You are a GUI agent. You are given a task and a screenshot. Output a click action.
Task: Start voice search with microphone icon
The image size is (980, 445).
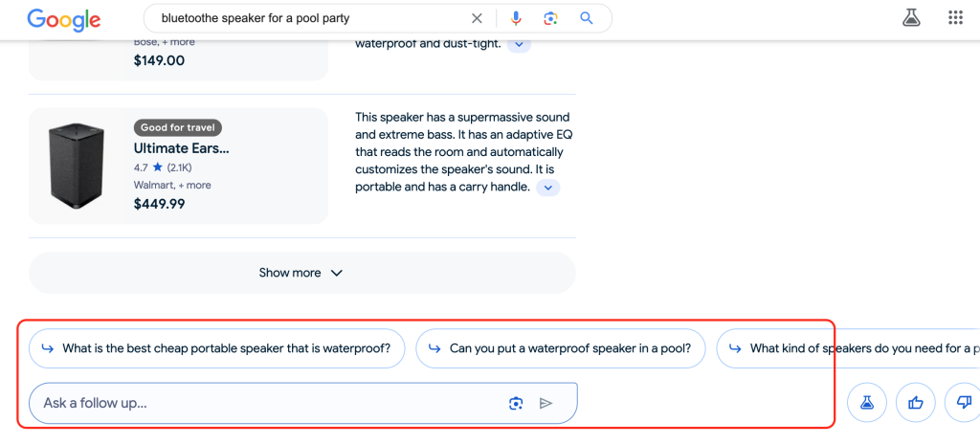tap(517, 18)
